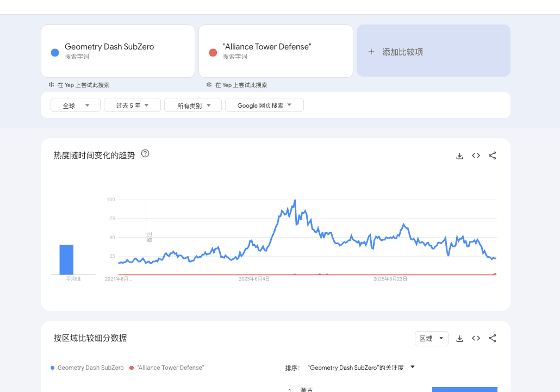The width and height of the screenshot is (560, 392).
Task: Click the 按区域比较细分数据 heading
Action: tap(90, 338)
